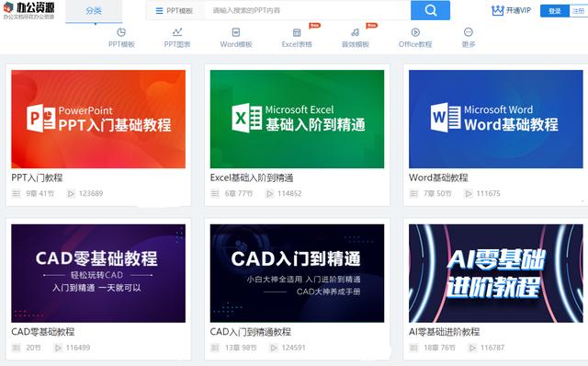Click the 18章 76节 text
This screenshot has height=366, width=588.
439,348
